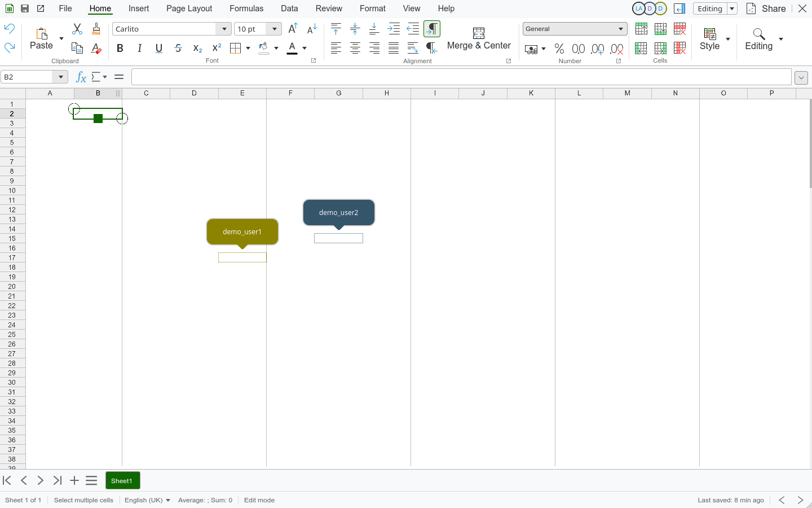
Task: Delete columns using red-column Cells icon
Action: pos(680,49)
